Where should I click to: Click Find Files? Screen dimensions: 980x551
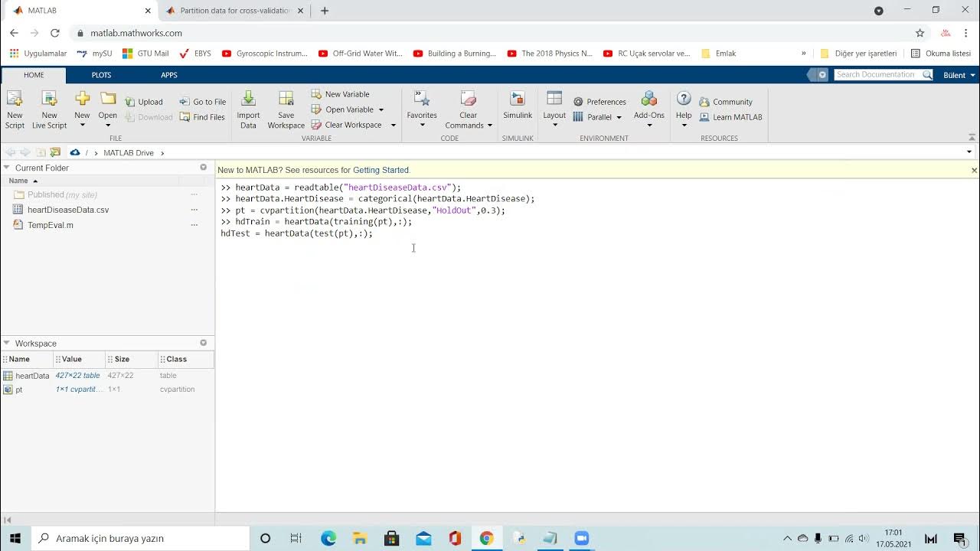pos(203,117)
